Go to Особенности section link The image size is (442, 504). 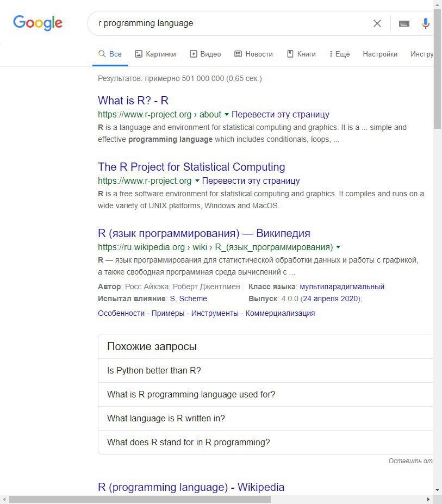[121, 313]
